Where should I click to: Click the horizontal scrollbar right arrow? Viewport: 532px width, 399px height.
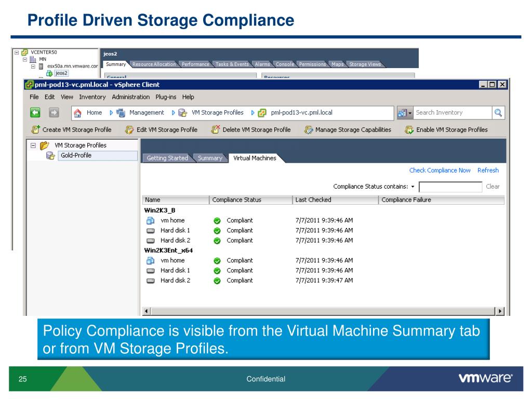[500, 311]
